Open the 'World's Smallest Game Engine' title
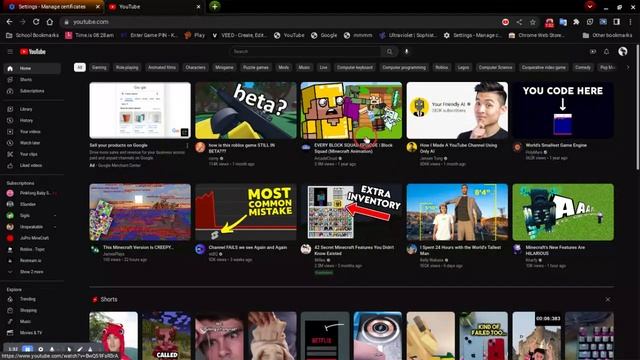The image size is (640, 360). pos(556,145)
